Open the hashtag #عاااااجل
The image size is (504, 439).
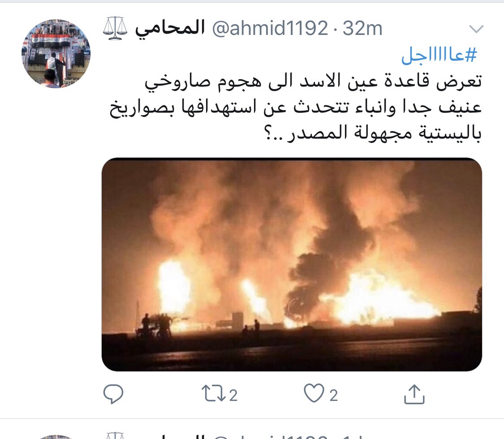(x=439, y=56)
